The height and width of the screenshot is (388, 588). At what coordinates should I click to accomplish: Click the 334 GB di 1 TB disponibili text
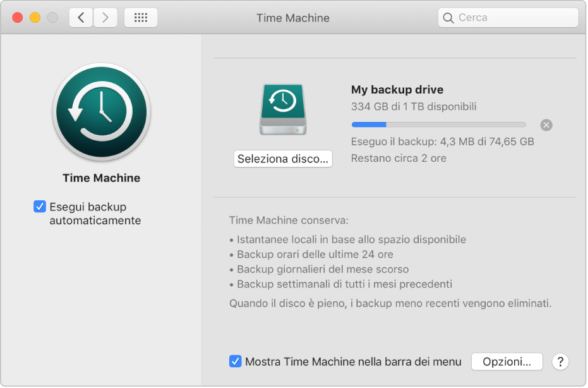coord(414,107)
